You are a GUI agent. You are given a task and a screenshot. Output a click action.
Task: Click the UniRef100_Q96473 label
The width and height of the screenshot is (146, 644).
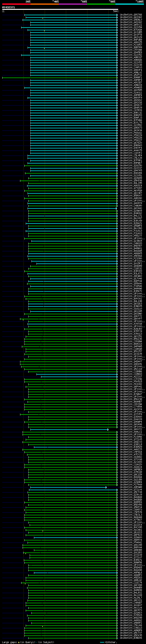(131, 128)
